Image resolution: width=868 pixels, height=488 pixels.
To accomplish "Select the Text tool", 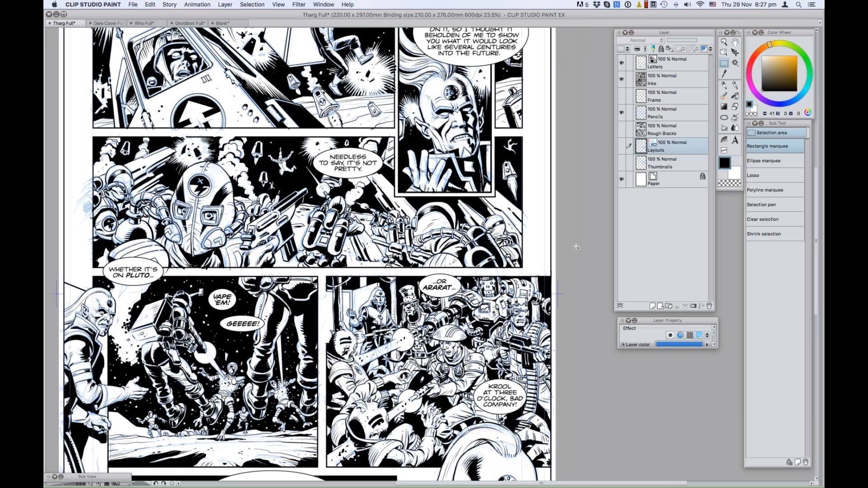I will point(735,140).
